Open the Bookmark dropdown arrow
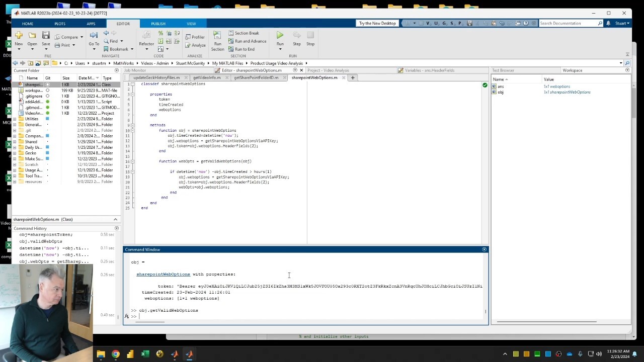This screenshot has height=362, width=644. pos(132,49)
